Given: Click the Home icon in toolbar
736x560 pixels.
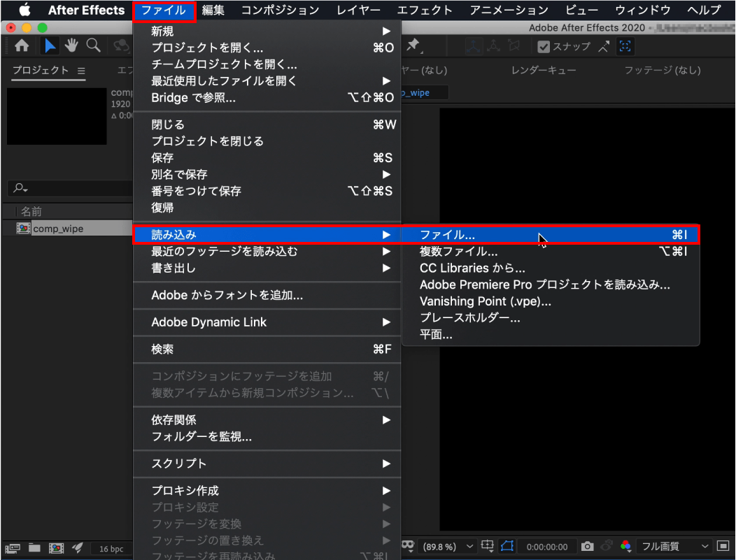Looking at the screenshot, I should click(22, 46).
